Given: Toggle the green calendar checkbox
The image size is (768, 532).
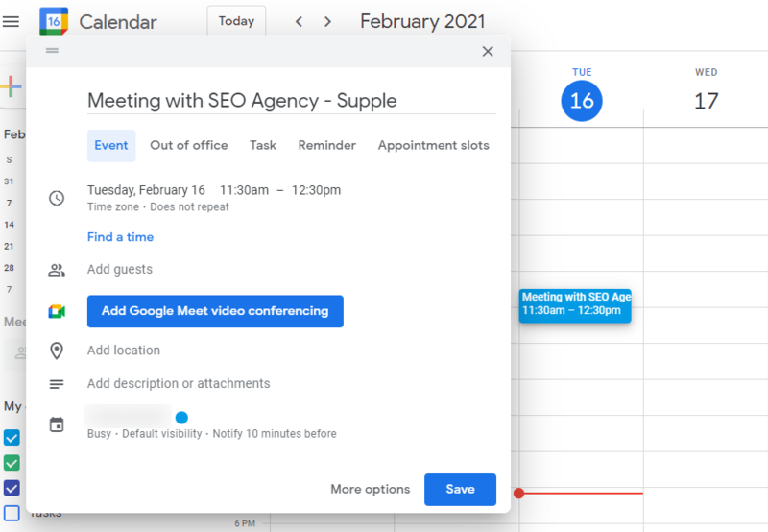Looking at the screenshot, I should point(12,463).
